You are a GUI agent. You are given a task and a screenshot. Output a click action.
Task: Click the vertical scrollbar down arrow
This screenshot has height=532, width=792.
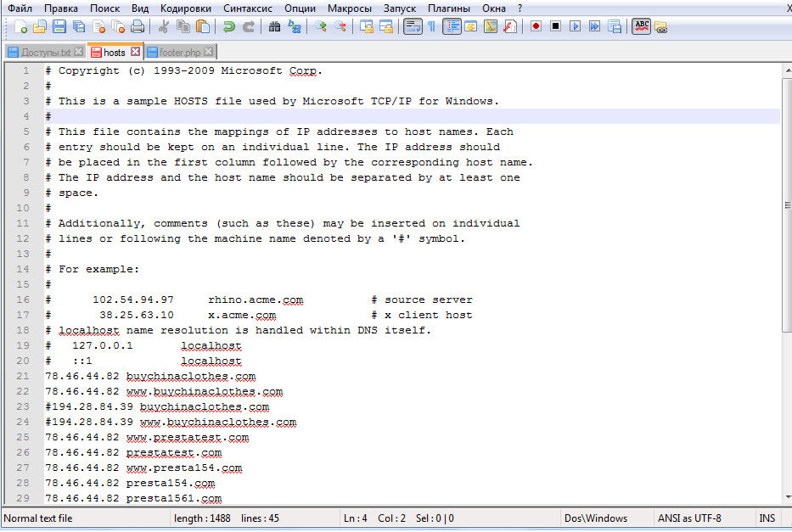(788, 497)
